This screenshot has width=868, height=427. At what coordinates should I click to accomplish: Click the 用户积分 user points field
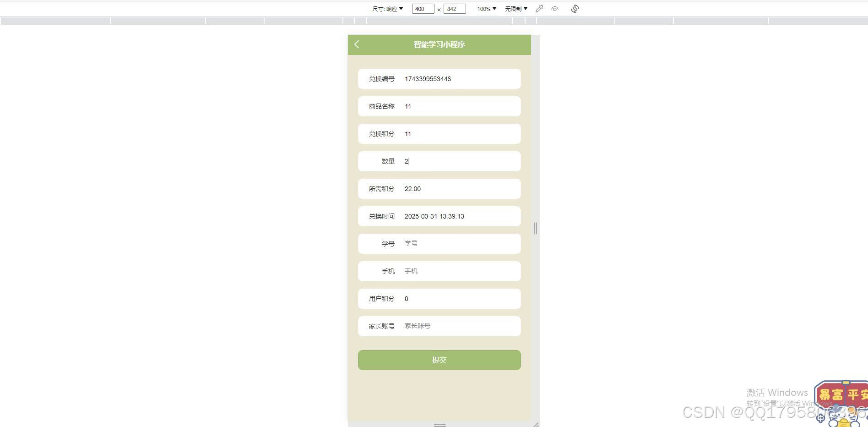click(x=439, y=298)
